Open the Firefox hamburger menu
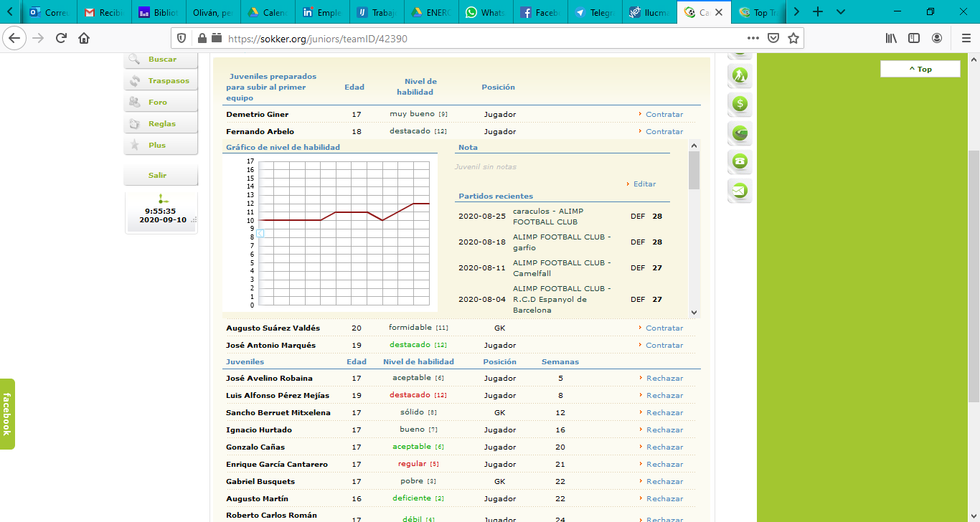The width and height of the screenshot is (980, 522). (966, 38)
